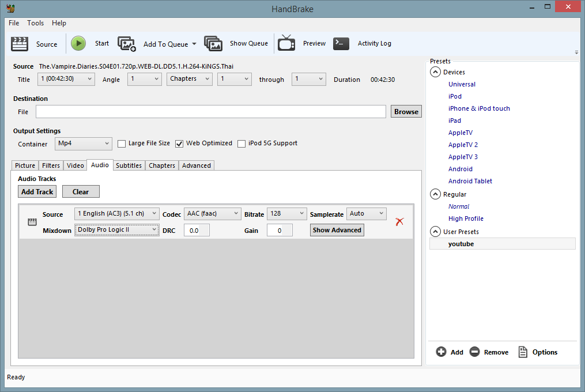The image size is (585, 392).
Task: Switch to the Video tab
Action: [x=75, y=165]
